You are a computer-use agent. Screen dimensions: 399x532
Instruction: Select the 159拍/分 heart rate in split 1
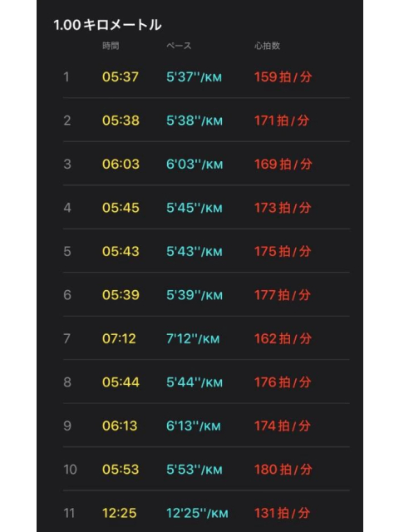[x=283, y=76]
